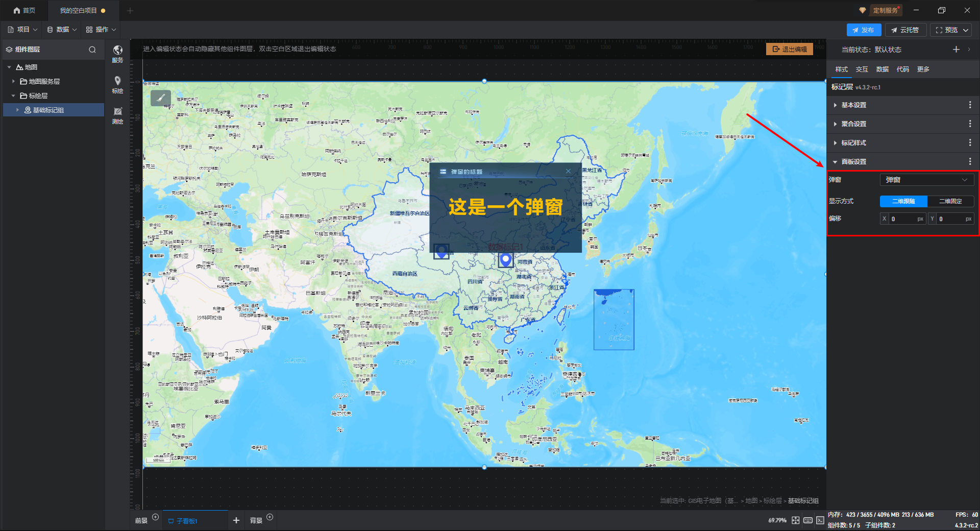Image resolution: width=980 pixels, height=531 pixels.
Task: Open the 服务 map service tool
Action: (x=117, y=54)
